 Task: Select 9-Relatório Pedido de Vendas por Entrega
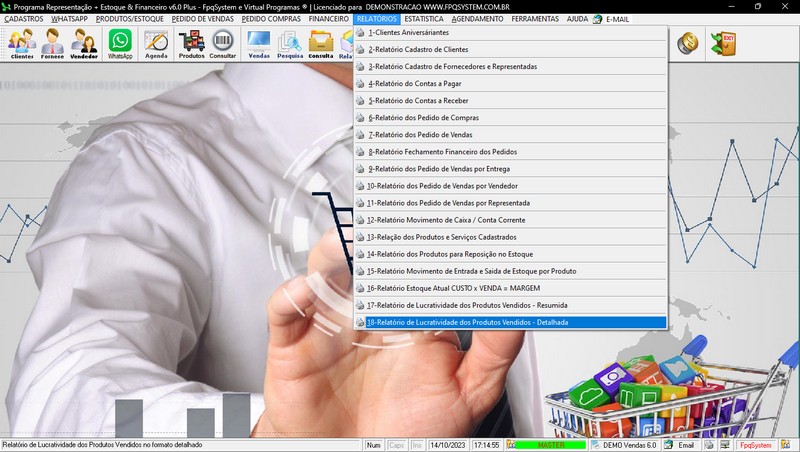[x=510, y=169]
